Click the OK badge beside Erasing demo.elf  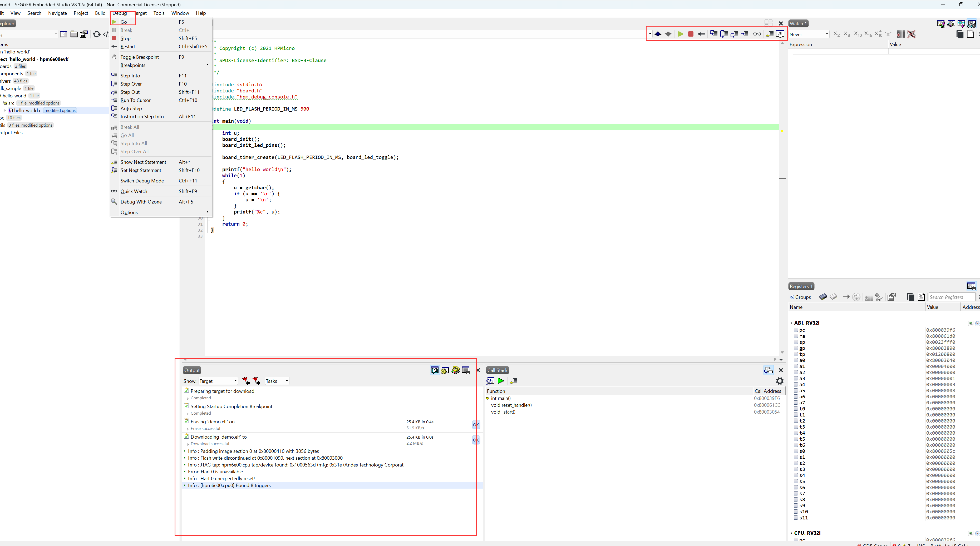tap(476, 425)
